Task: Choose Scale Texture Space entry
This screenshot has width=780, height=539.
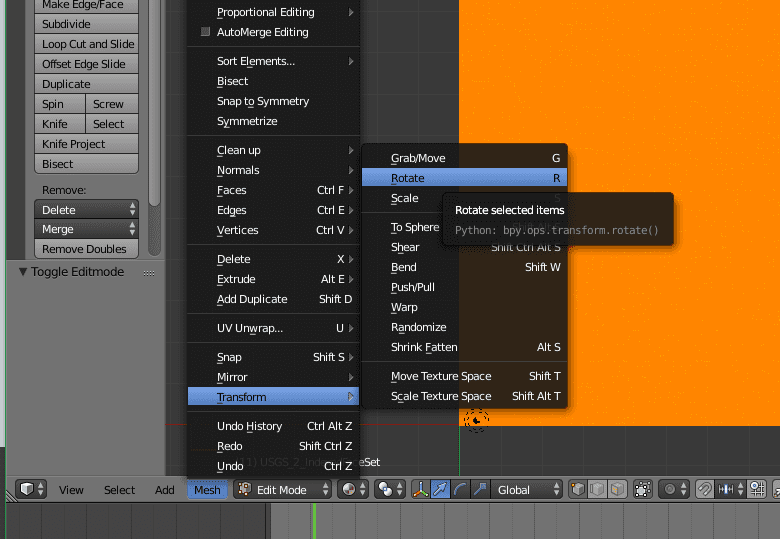Action: pos(464,396)
